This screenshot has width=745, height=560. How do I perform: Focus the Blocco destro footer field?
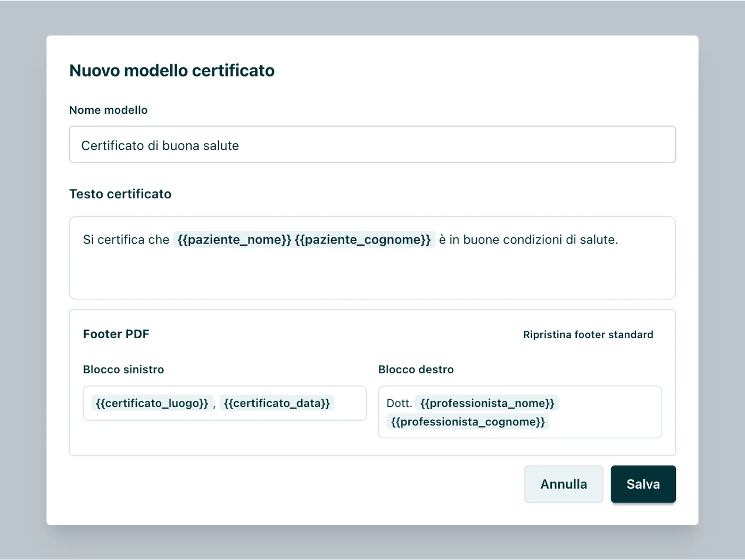[520, 412]
